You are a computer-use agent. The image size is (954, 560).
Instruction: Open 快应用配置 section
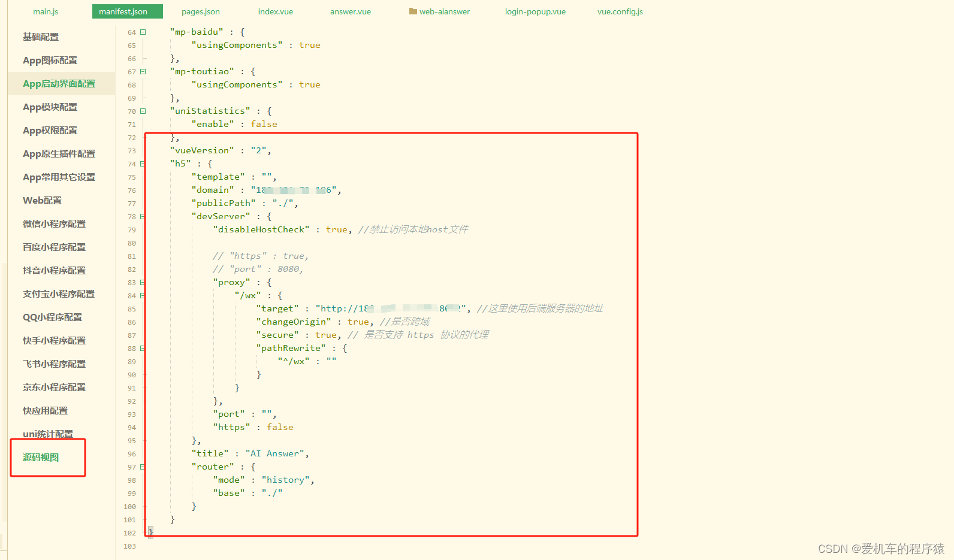point(45,410)
